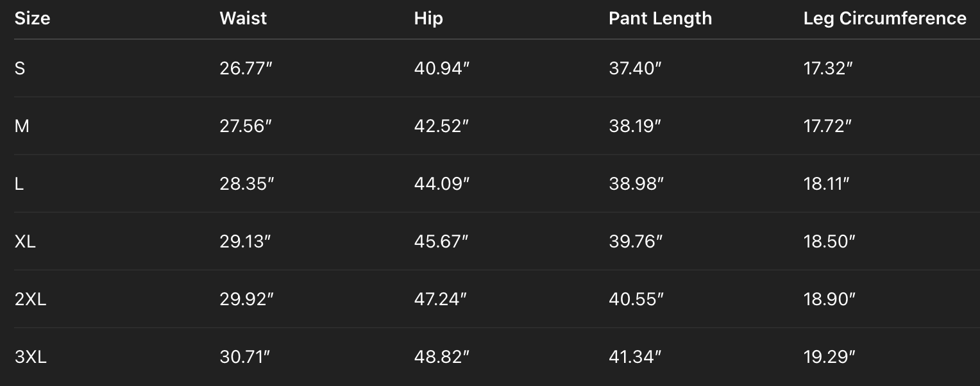980x386 pixels.
Task: Click the 38.98″ pant length value
Action: pyautogui.click(x=636, y=184)
